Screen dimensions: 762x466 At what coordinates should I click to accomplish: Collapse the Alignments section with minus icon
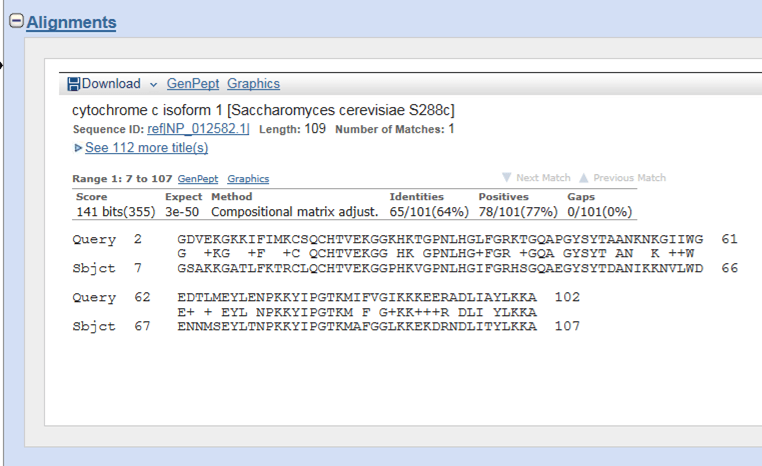click(16, 22)
